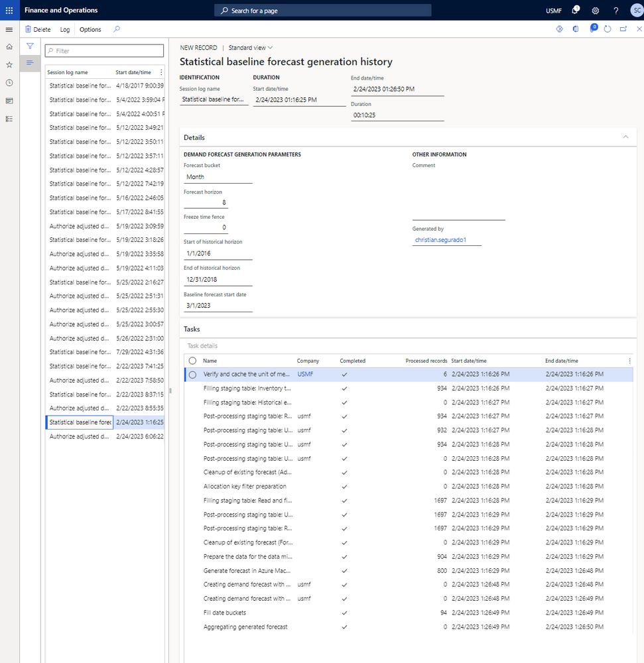Screen dimensions: 644x663
Task: Open the Log menu
Action: coord(65,30)
